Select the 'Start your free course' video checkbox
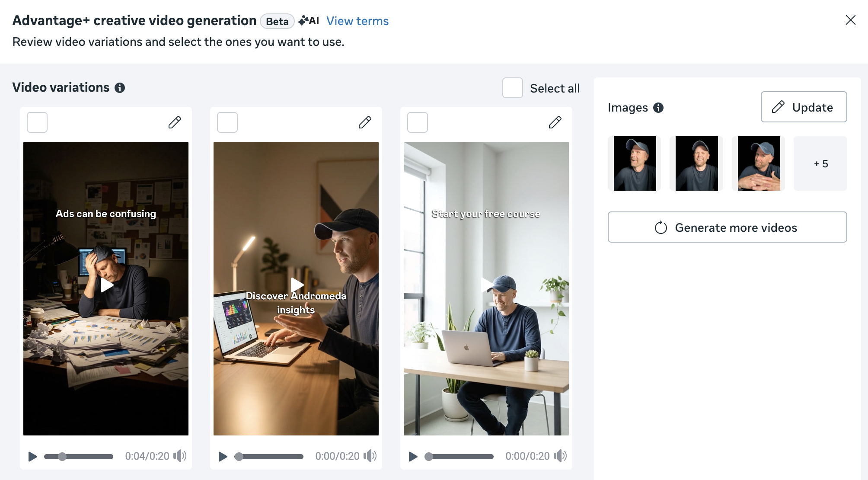Screen dimensions: 868x480 point(418,122)
